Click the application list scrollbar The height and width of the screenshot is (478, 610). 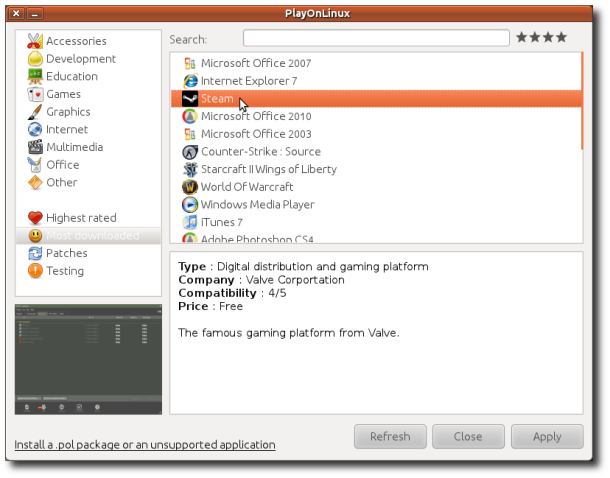tap(582, 101)
